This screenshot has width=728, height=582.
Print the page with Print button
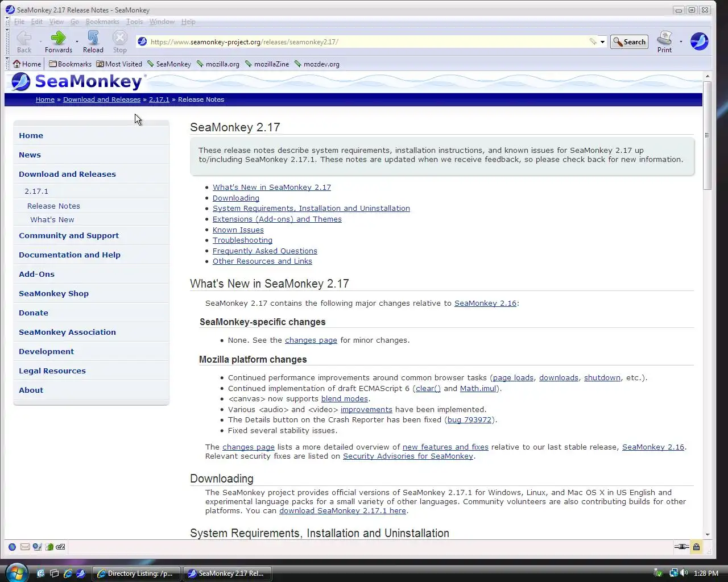664,41
